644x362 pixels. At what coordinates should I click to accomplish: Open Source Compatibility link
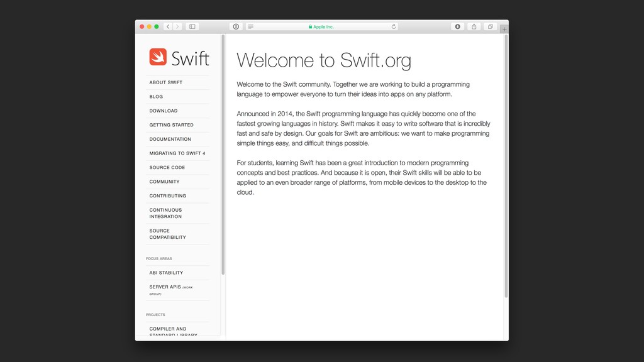167,234
